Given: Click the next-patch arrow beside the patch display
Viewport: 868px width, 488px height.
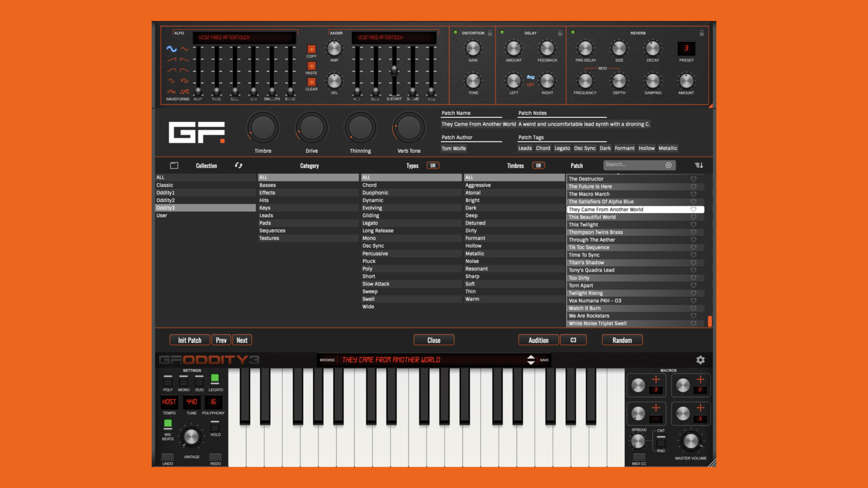Looking at the screenshot, I should click(x=531, y=362).
